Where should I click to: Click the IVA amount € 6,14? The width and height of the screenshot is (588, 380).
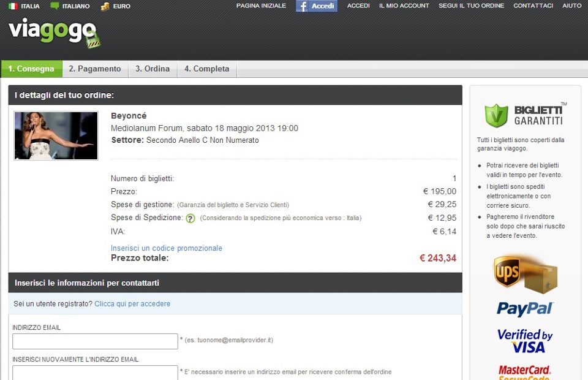click(445, 232)
